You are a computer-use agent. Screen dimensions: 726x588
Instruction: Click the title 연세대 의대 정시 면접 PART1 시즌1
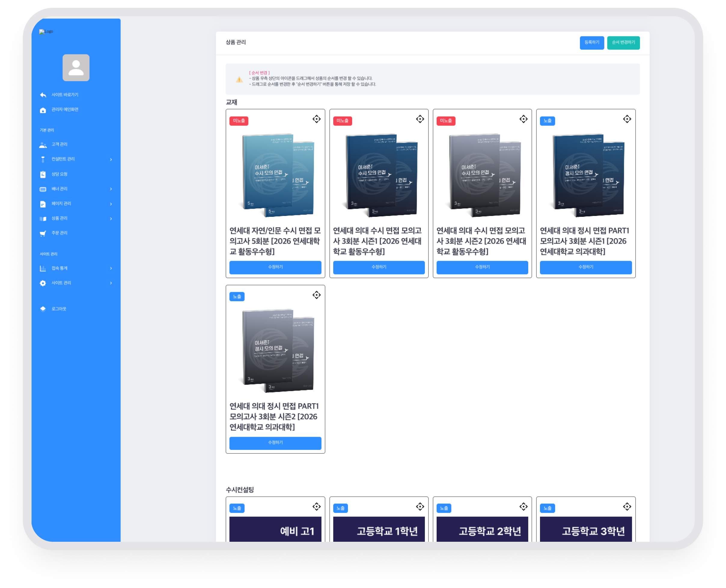pos(585,241)
